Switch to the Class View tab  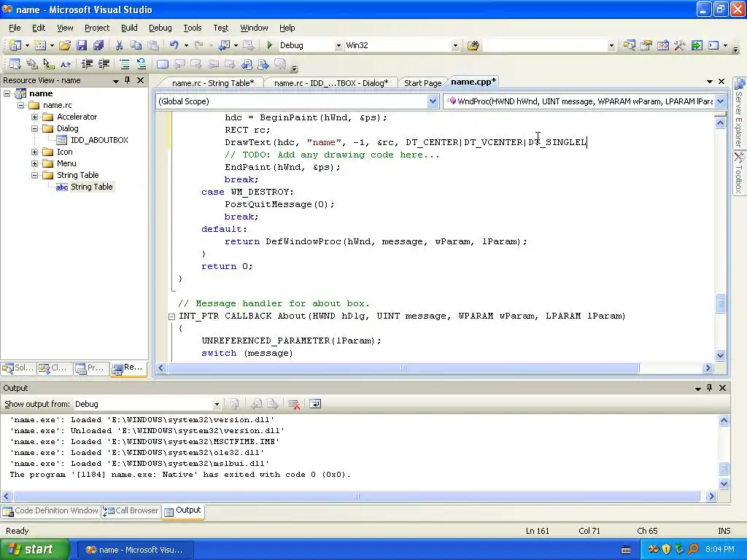(54, 367)
